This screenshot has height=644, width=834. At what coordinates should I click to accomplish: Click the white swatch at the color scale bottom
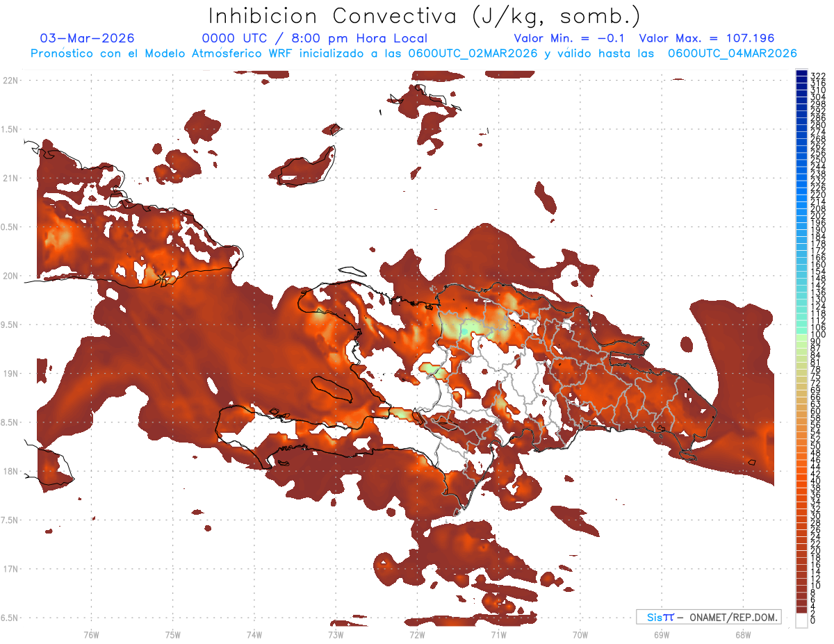tap(801, 620)
